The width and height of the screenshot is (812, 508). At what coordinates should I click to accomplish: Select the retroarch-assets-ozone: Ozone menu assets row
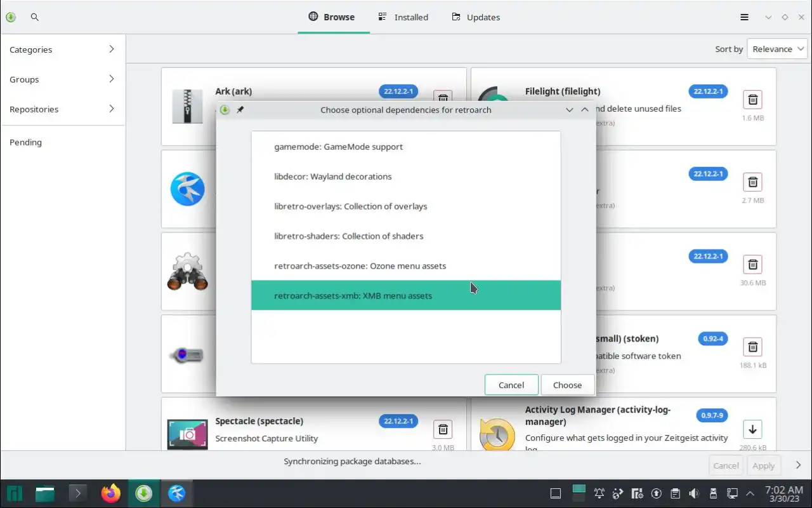406,265
